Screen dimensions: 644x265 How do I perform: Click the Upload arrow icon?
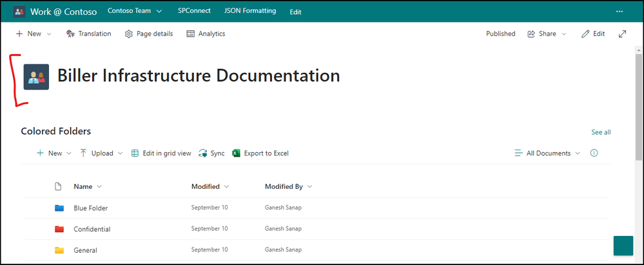83,153
